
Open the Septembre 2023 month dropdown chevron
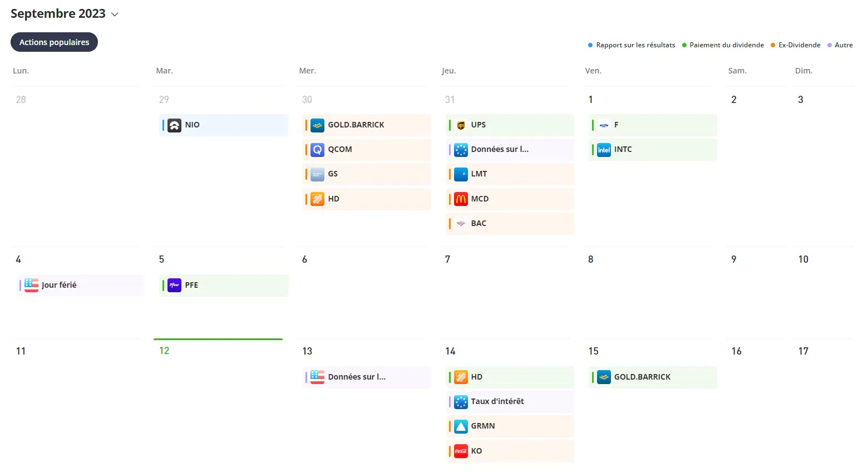pyautogui.click(x=115, y=14)
